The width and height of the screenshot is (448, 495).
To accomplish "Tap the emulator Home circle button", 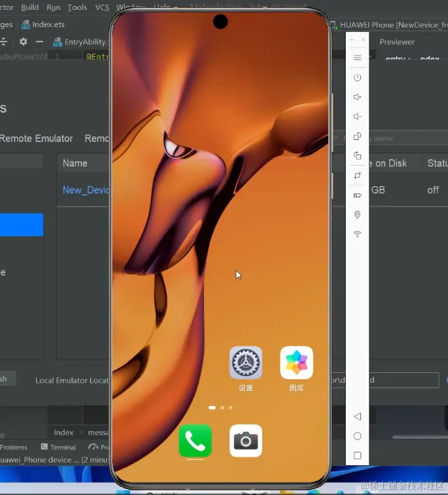I will [357, 436].
